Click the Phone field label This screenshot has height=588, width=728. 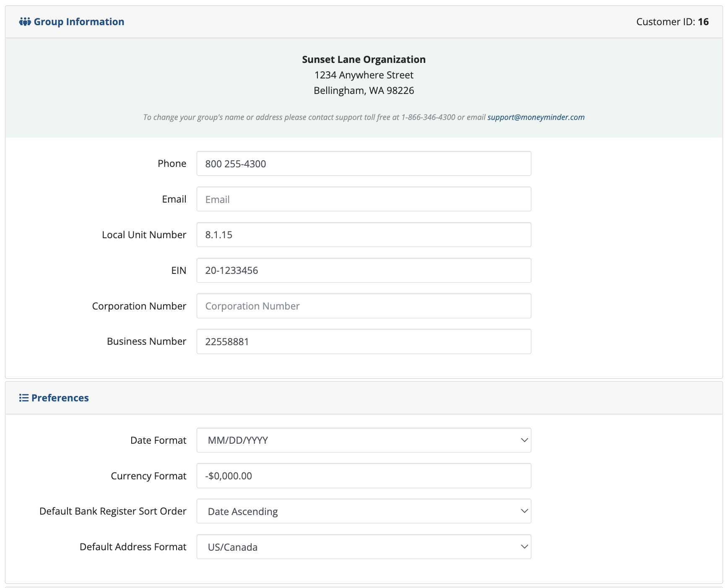(172, 164)
